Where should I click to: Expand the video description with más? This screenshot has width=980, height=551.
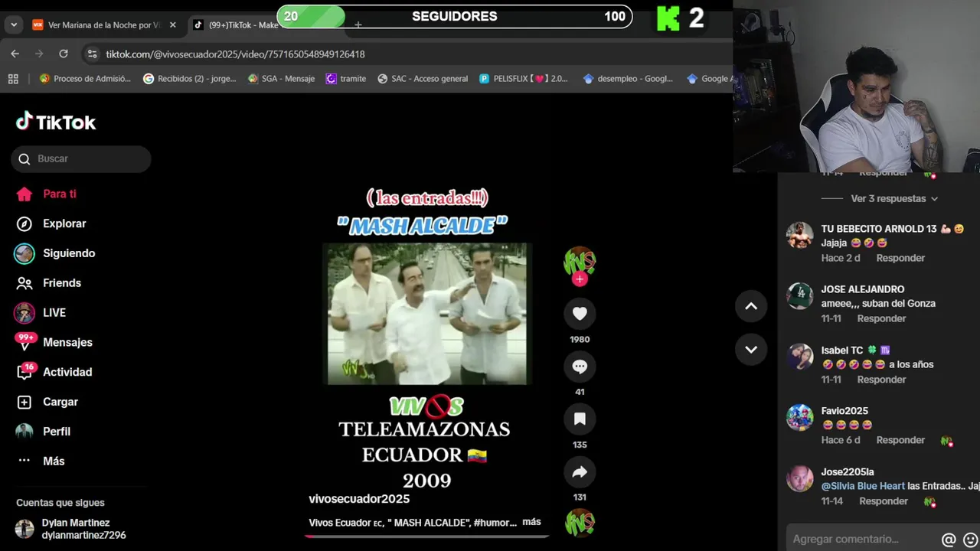tap(531, 522)
